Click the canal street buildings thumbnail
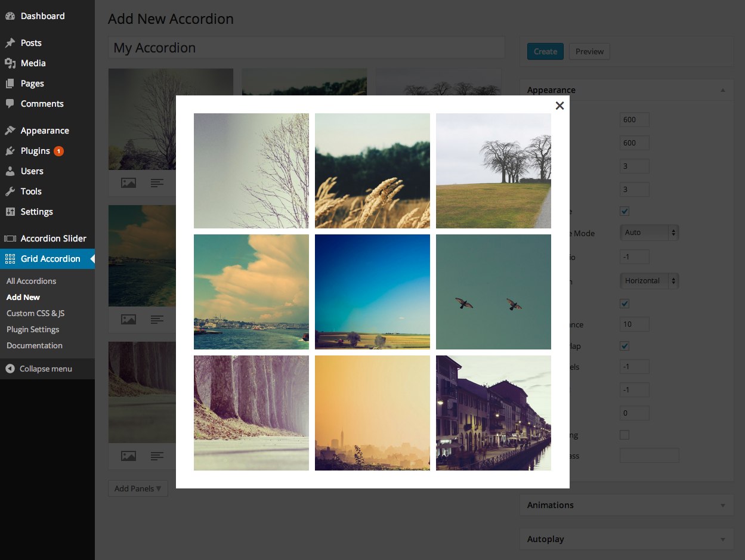Screen dimensions: 745x560 pyautogui.click(x=493, y=413)
